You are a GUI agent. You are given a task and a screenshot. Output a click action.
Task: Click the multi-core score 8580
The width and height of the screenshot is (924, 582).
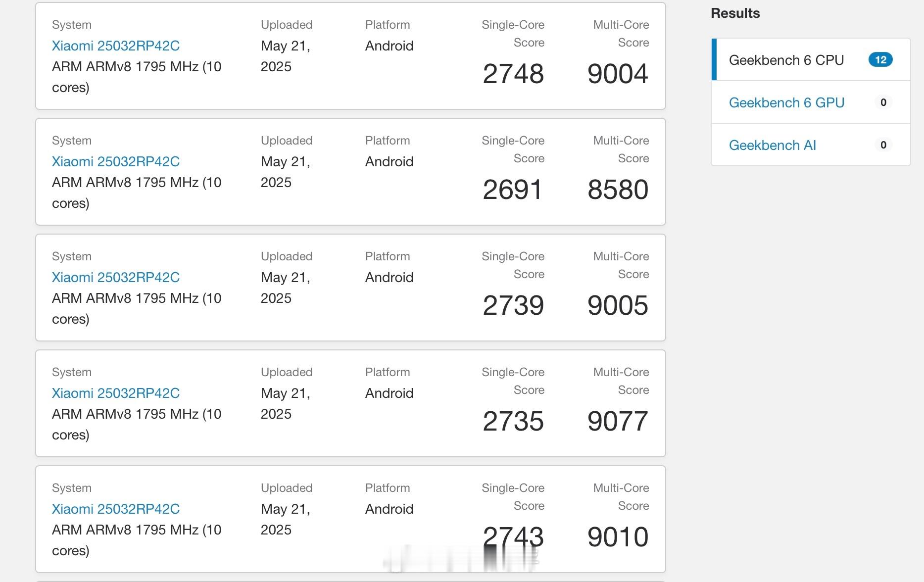pyautogui.click(x=618, y=190)
